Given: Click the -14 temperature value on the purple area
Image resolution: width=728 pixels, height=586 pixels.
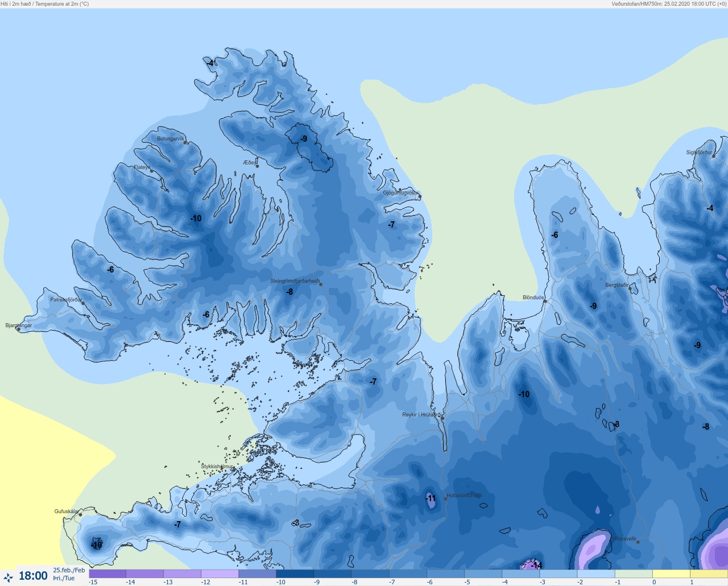Looking at the screenshot, I should tap(536, 566).
